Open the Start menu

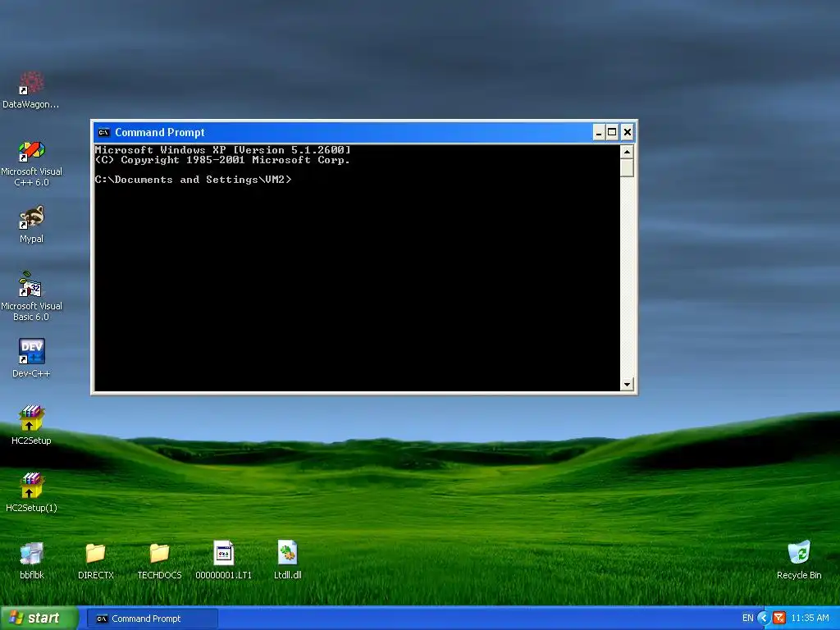pyautogui.click(x=39, y=619)
